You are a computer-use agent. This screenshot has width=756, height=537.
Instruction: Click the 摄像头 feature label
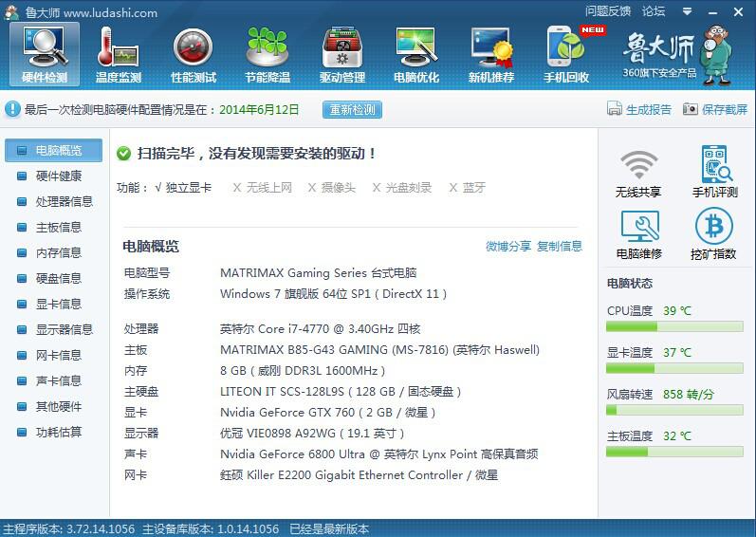coord(339,188)
